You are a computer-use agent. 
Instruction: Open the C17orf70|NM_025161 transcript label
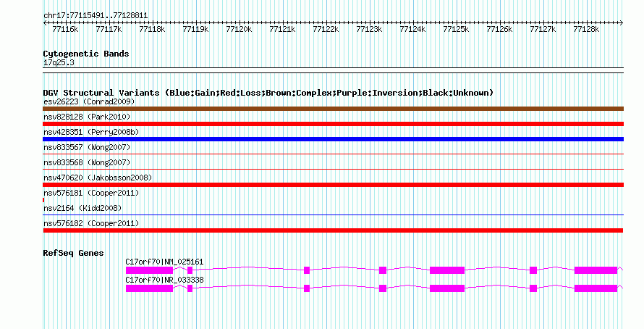tap(164, 262)
